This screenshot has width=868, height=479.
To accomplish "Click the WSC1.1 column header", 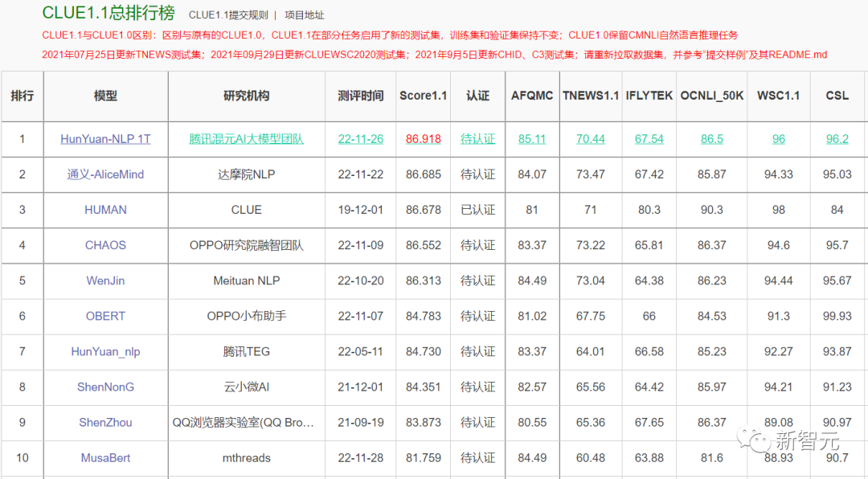I will 778,96.
